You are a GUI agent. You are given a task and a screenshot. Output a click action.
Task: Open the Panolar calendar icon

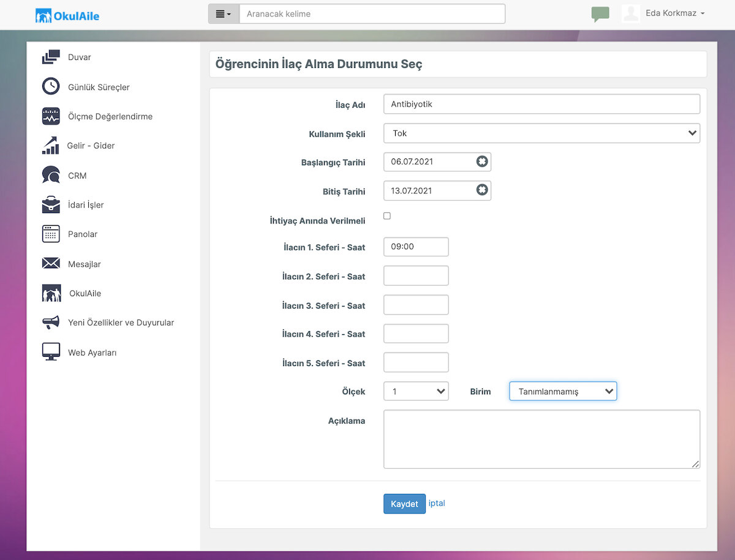tap(51, 234)
